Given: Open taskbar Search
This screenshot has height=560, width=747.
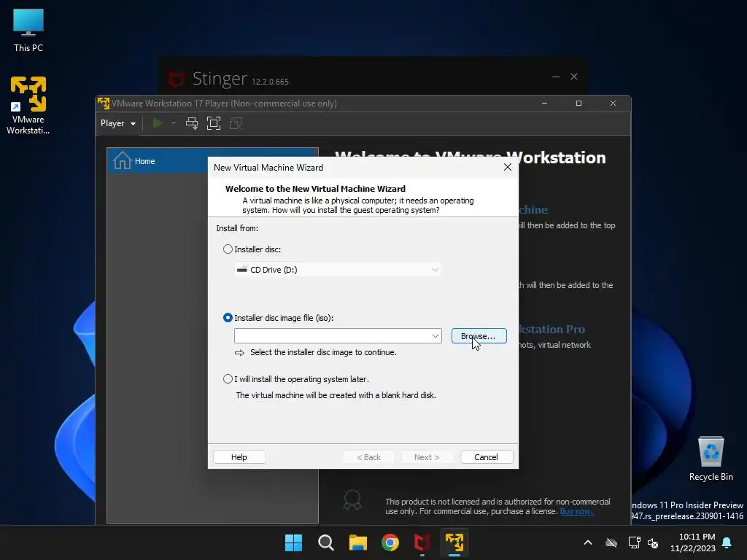Looking at the screenshot, I should (x=326, y=542).
